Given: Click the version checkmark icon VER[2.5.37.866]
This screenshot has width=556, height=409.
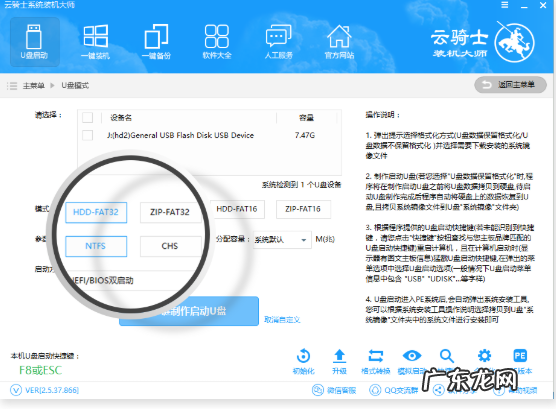Looking at the screenshot, I should pyautogui.click(x=16, y=390).
